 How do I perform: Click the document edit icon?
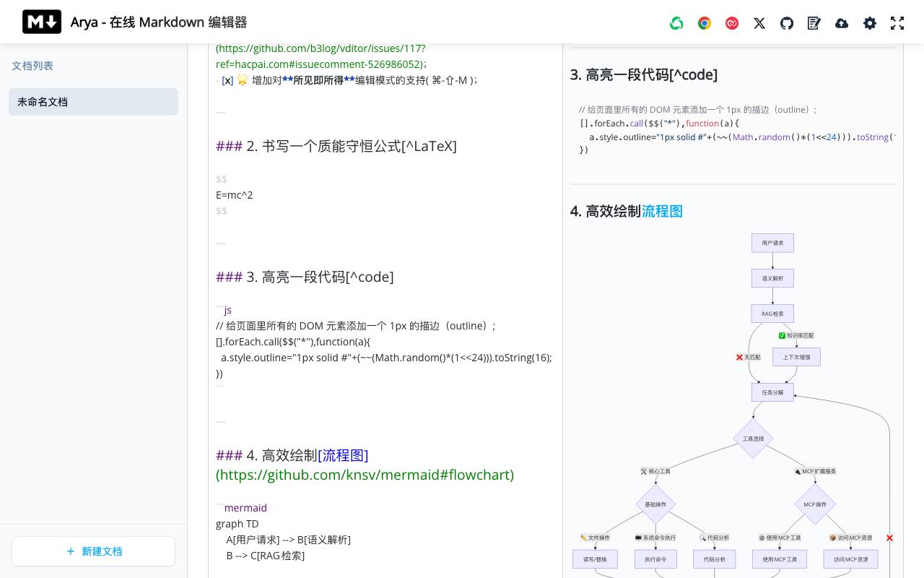pos(814,23)
